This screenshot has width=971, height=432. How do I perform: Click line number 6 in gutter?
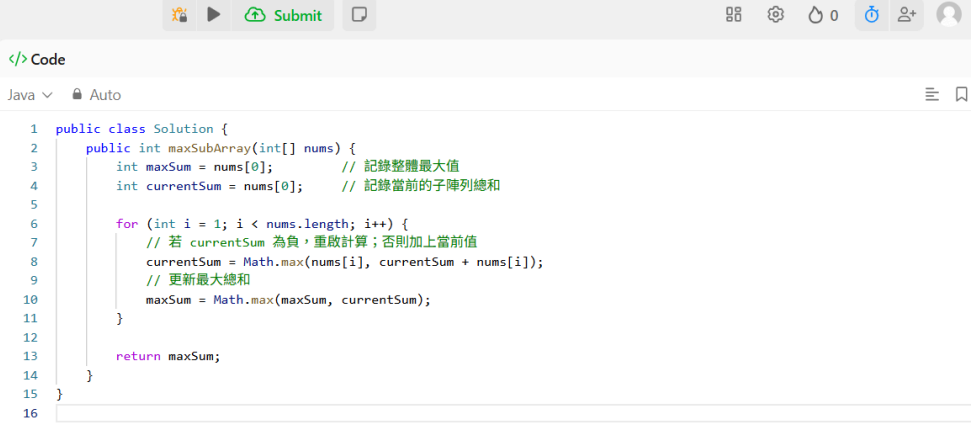33,224
